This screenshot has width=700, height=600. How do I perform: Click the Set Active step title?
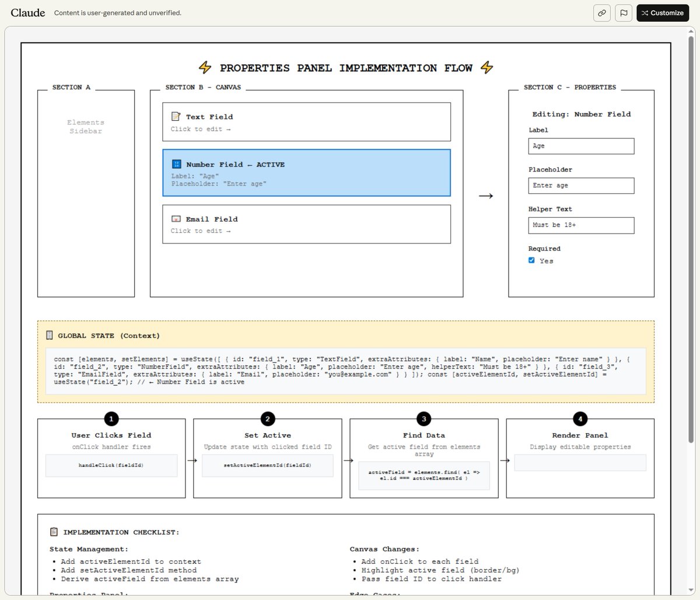[x=268, y=435]
